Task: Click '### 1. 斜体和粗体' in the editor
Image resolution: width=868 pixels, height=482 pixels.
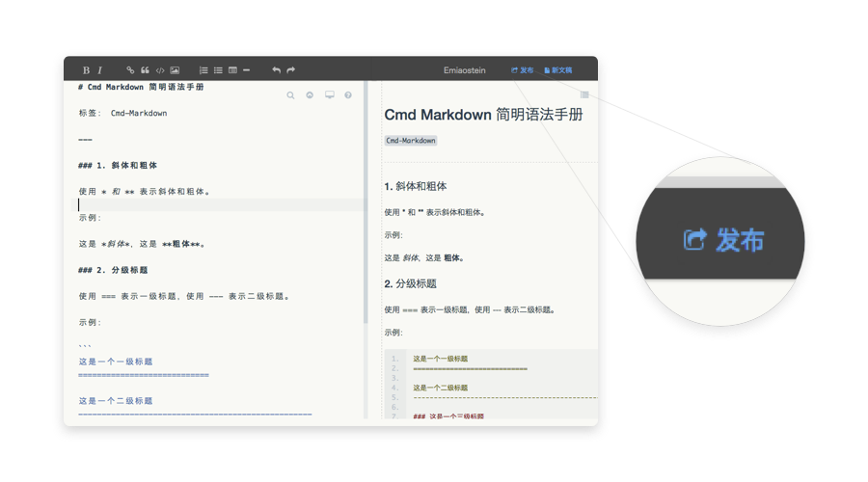Action: pyautogui.click(x=118, y=166)
